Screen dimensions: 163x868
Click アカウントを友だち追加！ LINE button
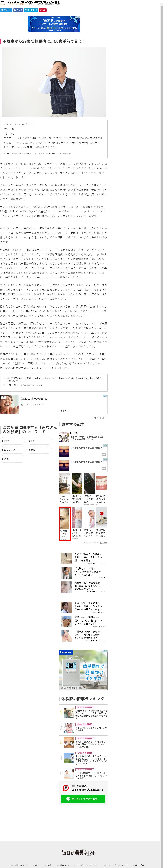pyautogui.click(x=83, y=799)
